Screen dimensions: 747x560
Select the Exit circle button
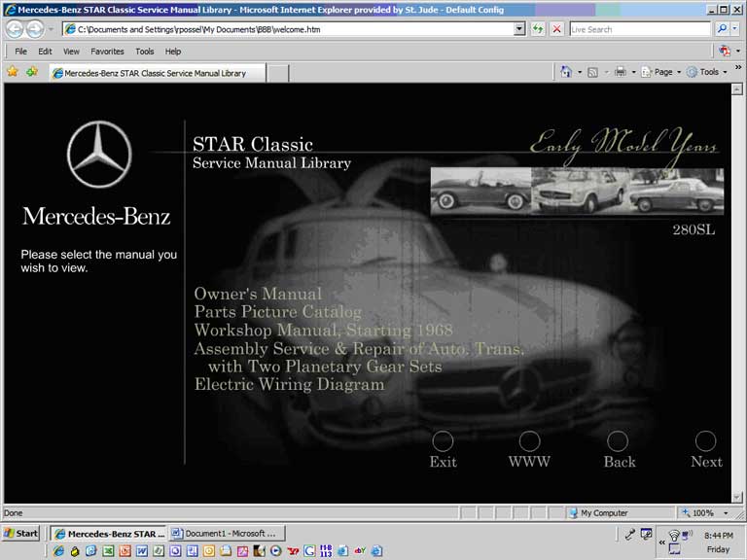click(x=443, y=441)
